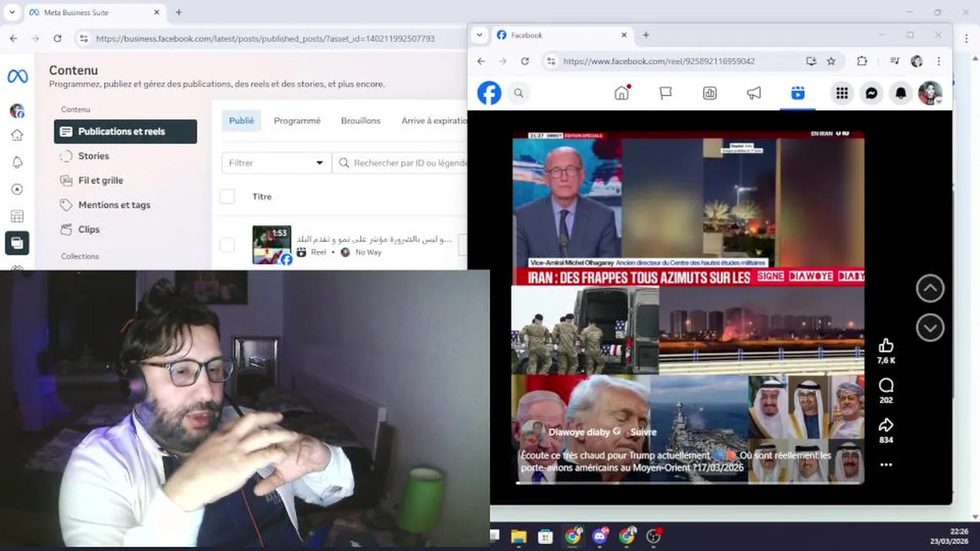This screenshot has height=551, width=980.
Task: Check the select-all checkbox beside Titre
Action: pos(227,197)
